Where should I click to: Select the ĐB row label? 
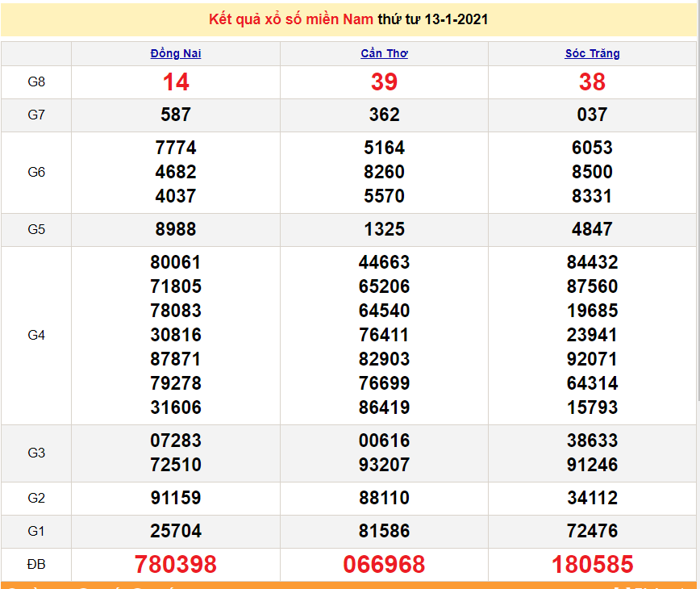[x=36, y=564]
